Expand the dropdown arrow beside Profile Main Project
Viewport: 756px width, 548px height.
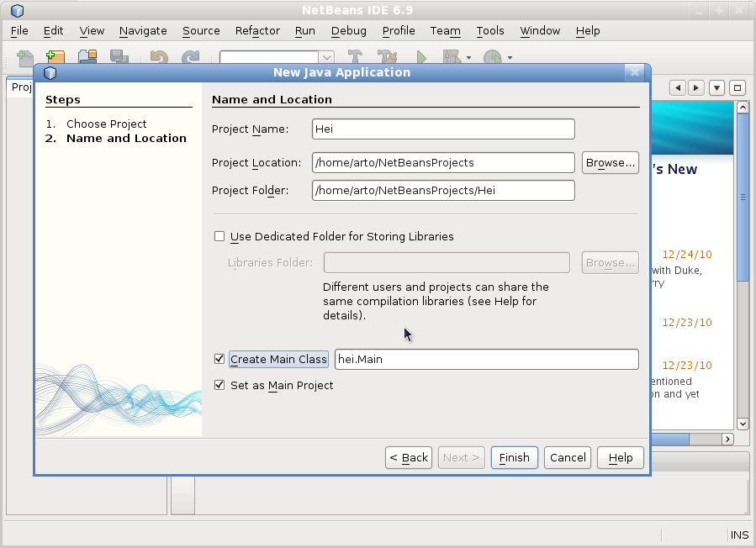tap(510, 58)
